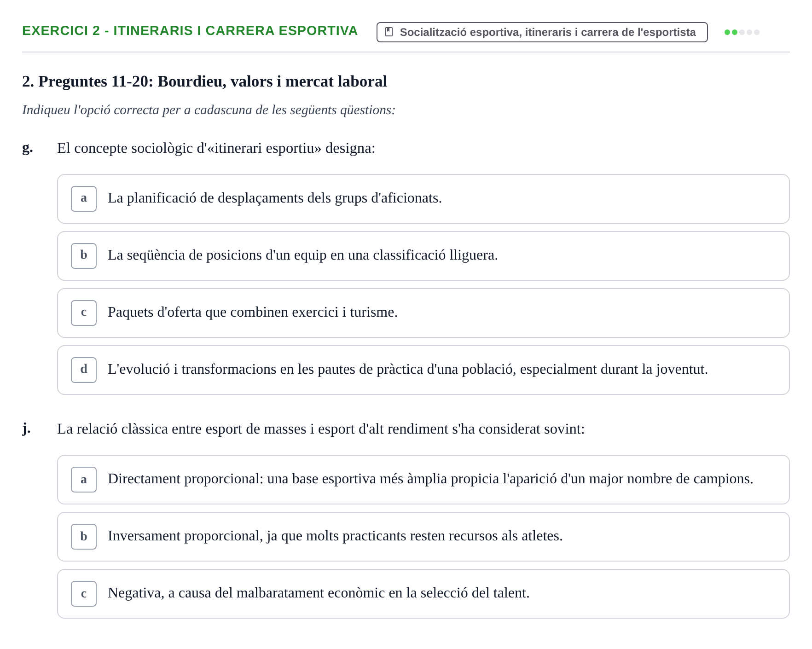Image resolution: width=812 pixels, height=649 pixels.
Task: Select answer Directament proportional for question j
Action: pyautogui.click(x=423, y=480)
